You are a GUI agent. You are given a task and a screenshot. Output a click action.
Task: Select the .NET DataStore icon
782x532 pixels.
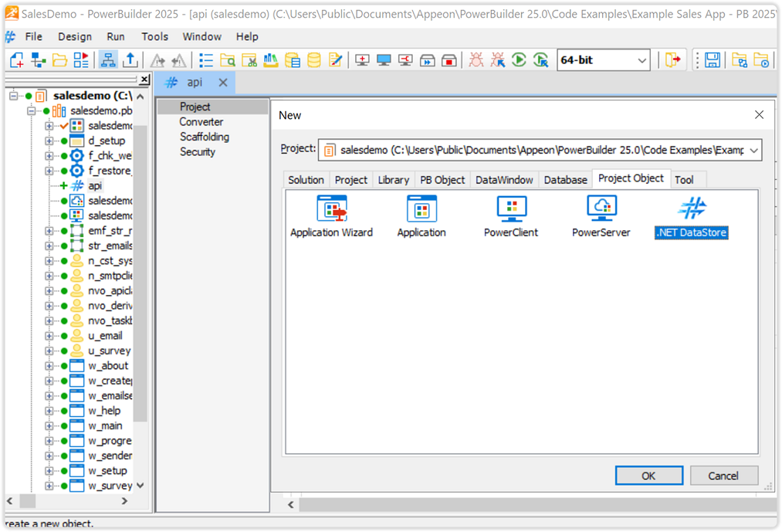tap(691, 208)
